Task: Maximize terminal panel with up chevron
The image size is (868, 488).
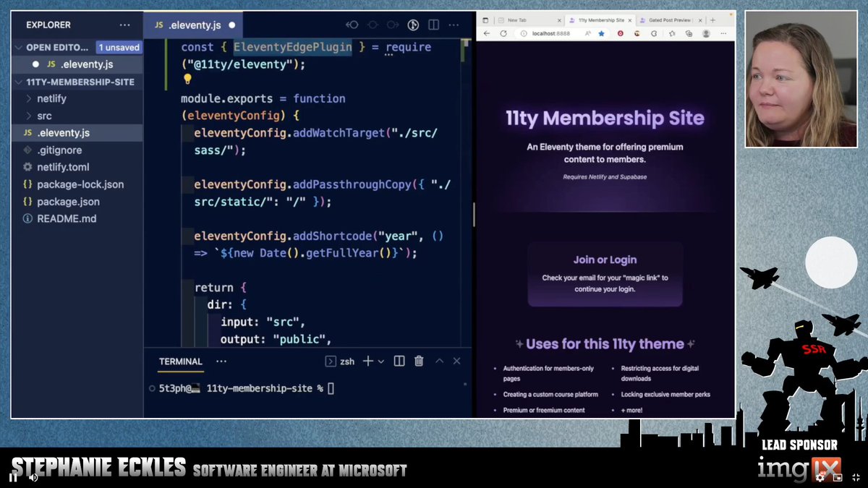Action: (439, 361)
